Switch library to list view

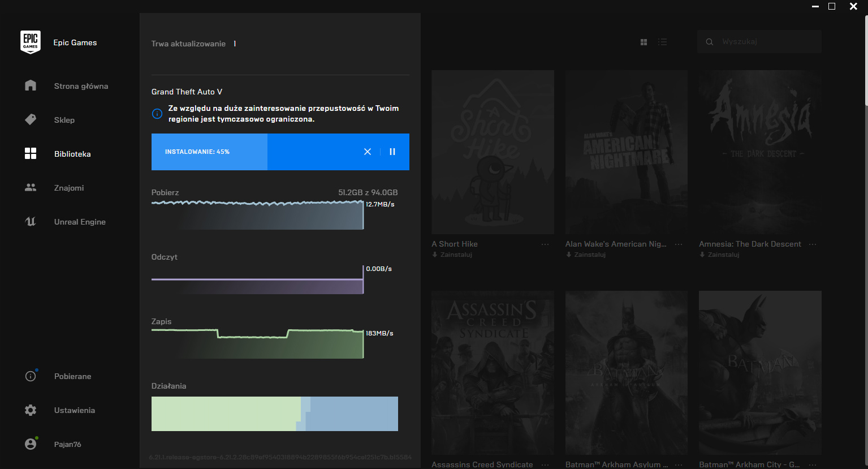(x=663, y=42)
